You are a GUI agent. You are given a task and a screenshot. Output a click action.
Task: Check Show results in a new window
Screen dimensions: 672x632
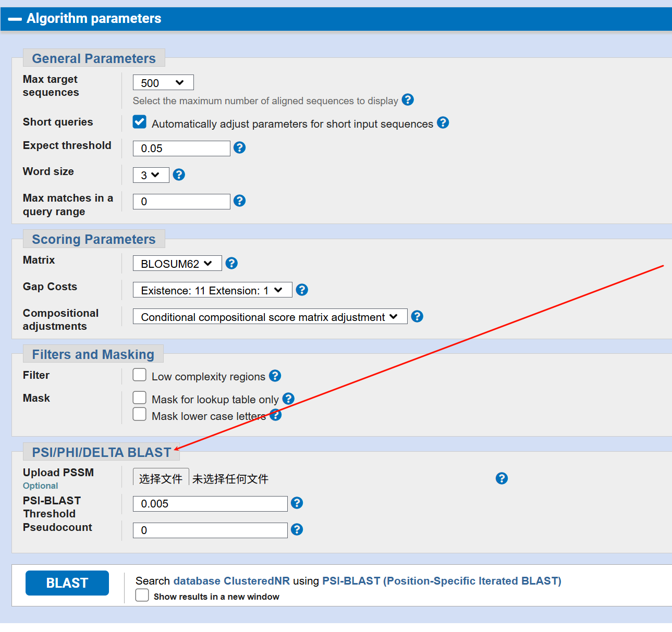click(x=142, y=595)
